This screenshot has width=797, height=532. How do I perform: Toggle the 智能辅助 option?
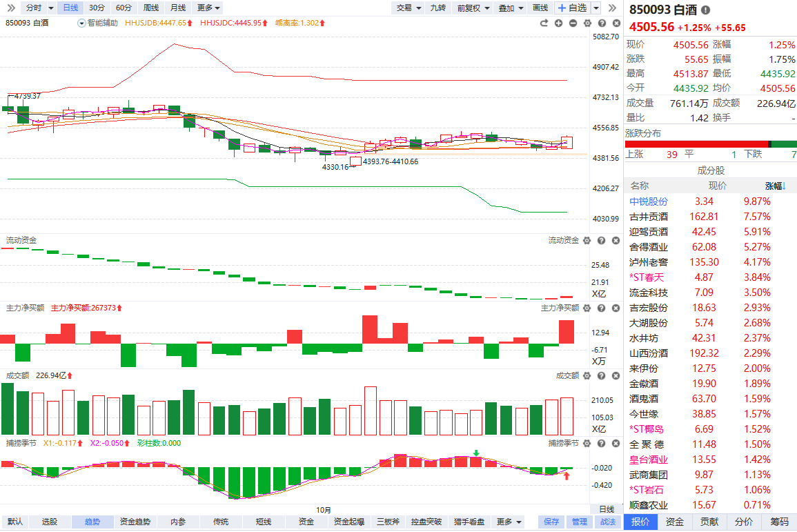(98, 23)
